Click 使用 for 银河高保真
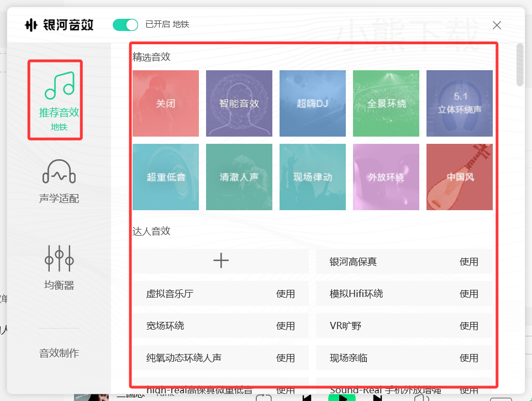532x401 pixels. point(469,262)
